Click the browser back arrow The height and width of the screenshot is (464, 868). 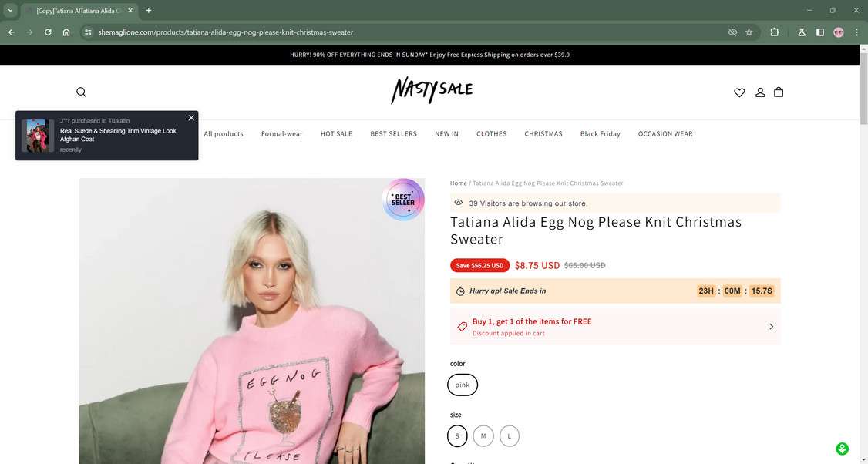[x=10, y=32]
